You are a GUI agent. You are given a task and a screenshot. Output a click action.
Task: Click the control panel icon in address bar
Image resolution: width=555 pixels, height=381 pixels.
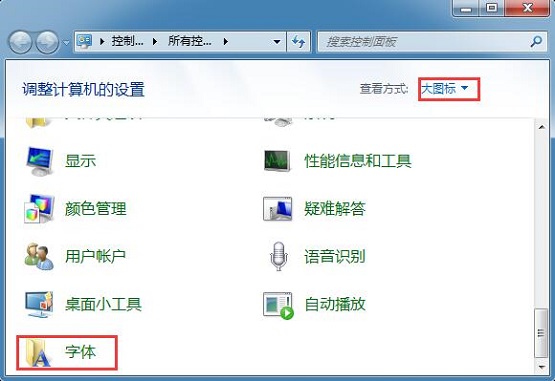[x=84, y=41]
